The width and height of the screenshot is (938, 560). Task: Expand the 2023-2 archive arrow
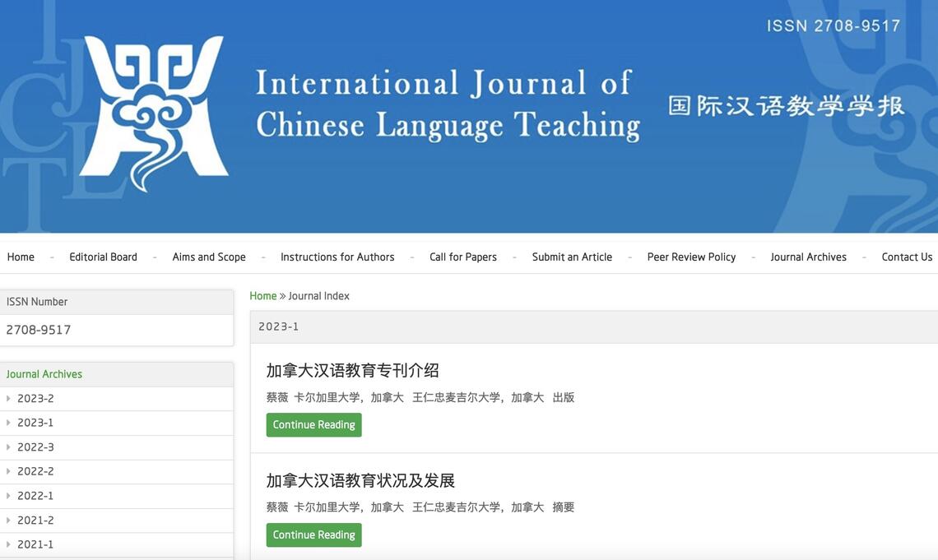click(8, 399)
